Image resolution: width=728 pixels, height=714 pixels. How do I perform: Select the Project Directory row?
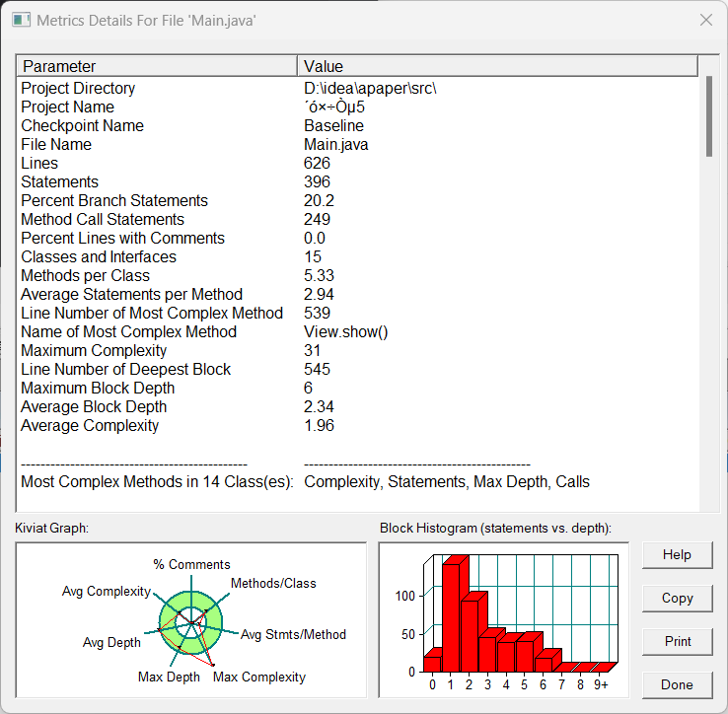[357, 88]
